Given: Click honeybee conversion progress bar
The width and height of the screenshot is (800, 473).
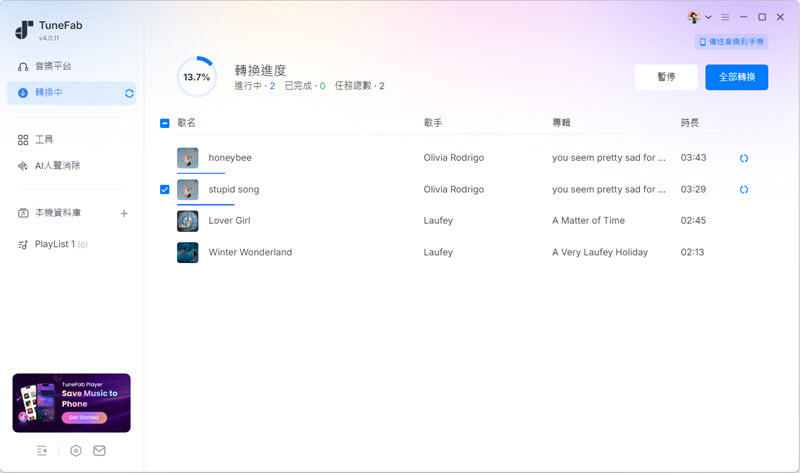Looking at the screenshot, I should 201,173.
